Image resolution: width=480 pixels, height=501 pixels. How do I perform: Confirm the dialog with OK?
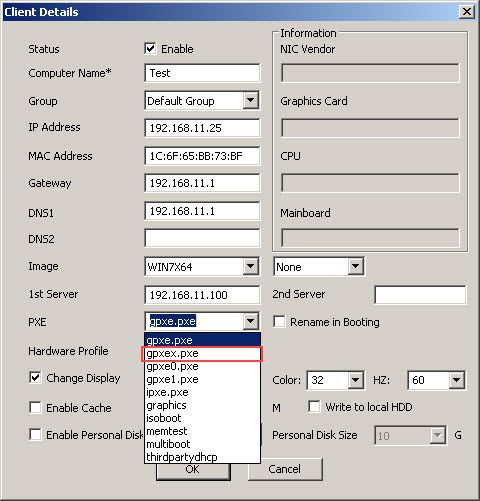[x=193, y=472]
